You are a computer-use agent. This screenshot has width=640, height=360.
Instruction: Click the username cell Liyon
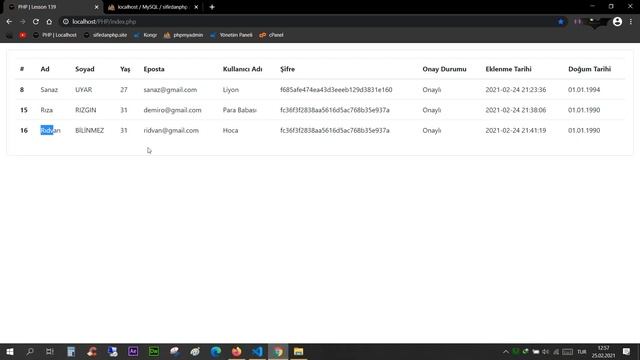tap(231, 90)
